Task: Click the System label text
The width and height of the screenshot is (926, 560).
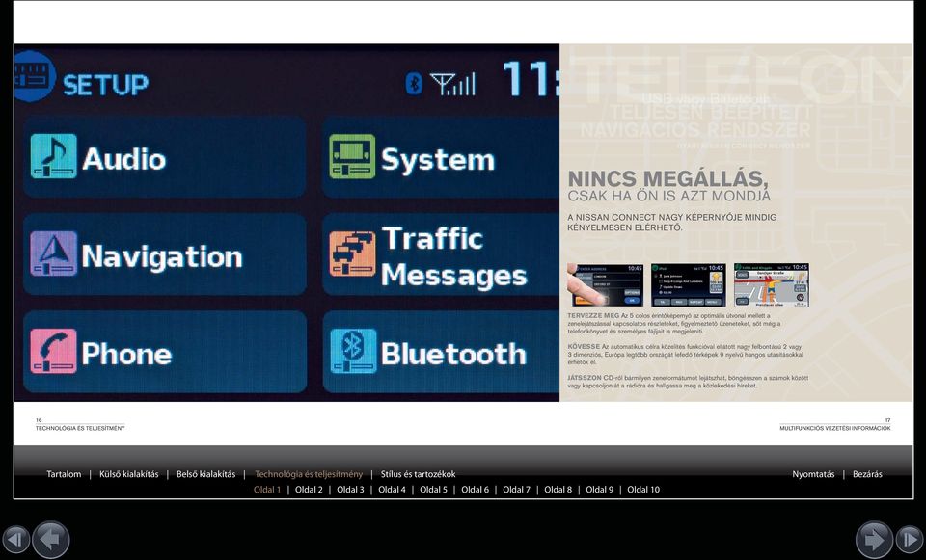Action: click(438, 160)
